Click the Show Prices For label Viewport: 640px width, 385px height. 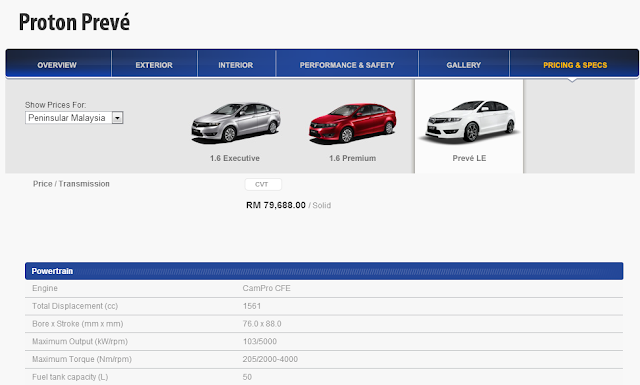[56, 105]
